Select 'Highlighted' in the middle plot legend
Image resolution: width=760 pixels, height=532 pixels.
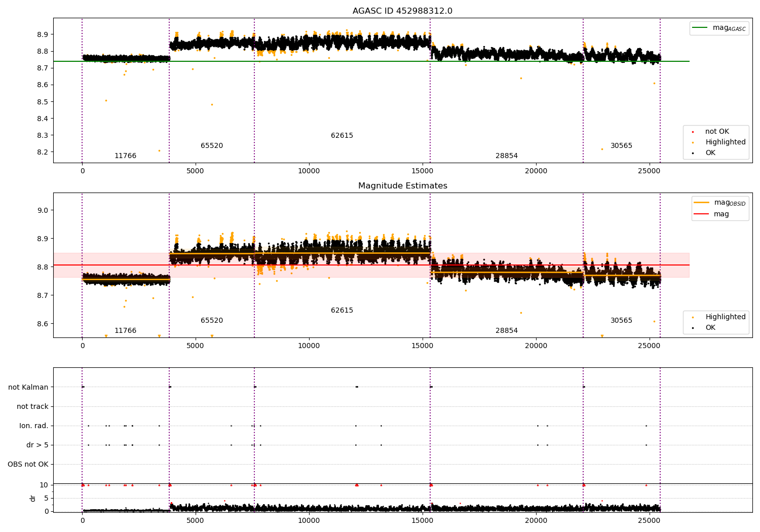pos(725,317)
